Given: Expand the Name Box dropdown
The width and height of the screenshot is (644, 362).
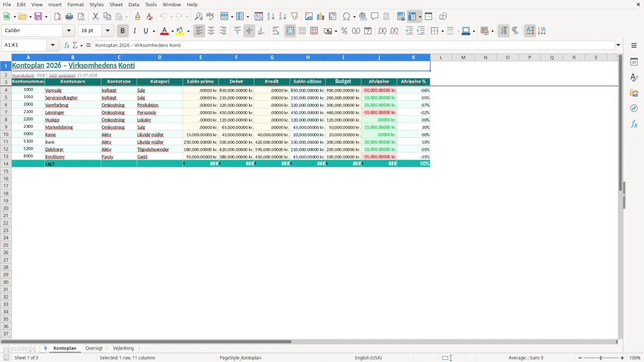Looking at the screenshot, I should coord(53,45).
